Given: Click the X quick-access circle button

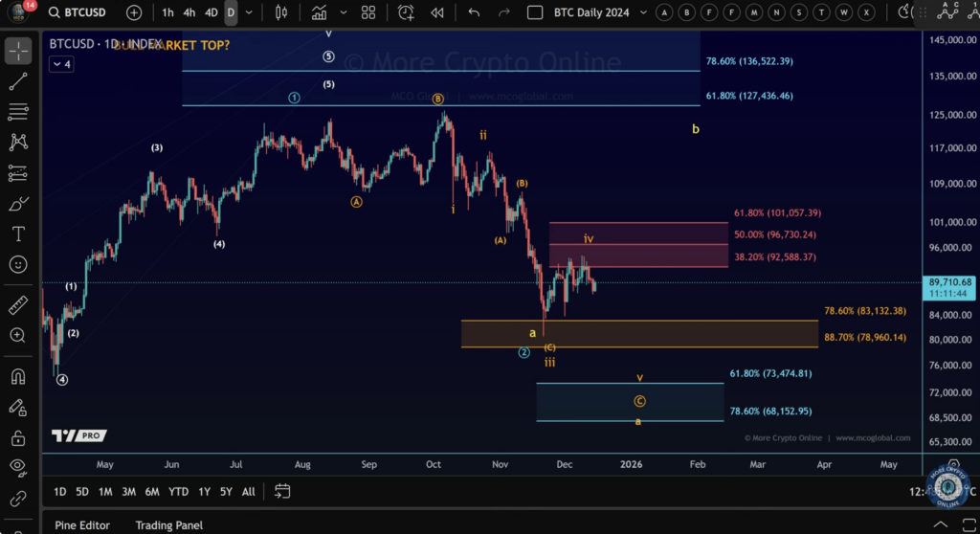Looking at the screenshot, I should click(866, 12).
